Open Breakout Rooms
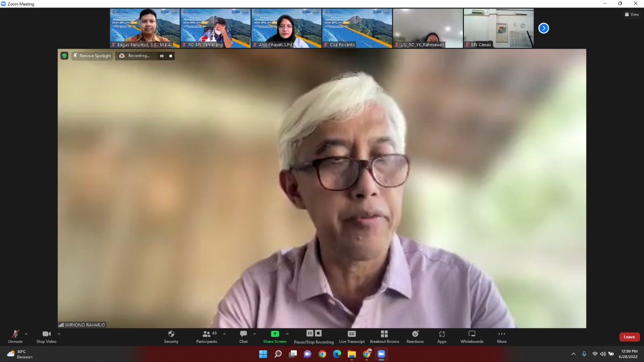644x362 pixels. click(384, 337)
